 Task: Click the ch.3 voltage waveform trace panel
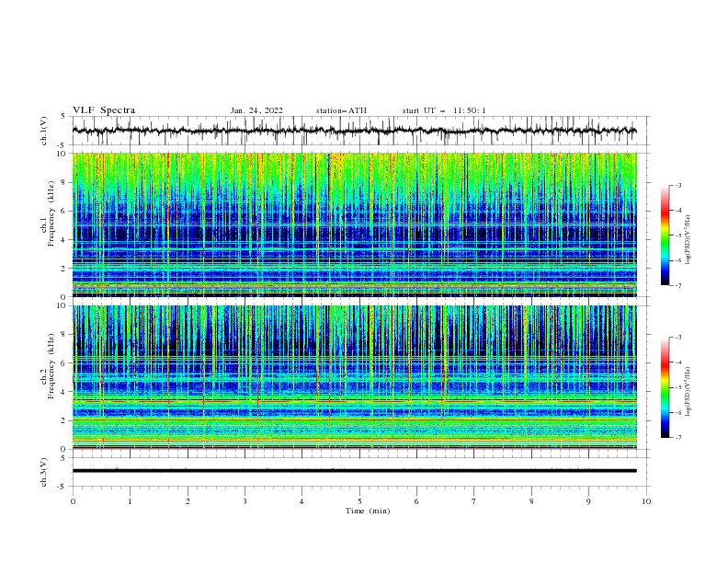pos(360,472)
